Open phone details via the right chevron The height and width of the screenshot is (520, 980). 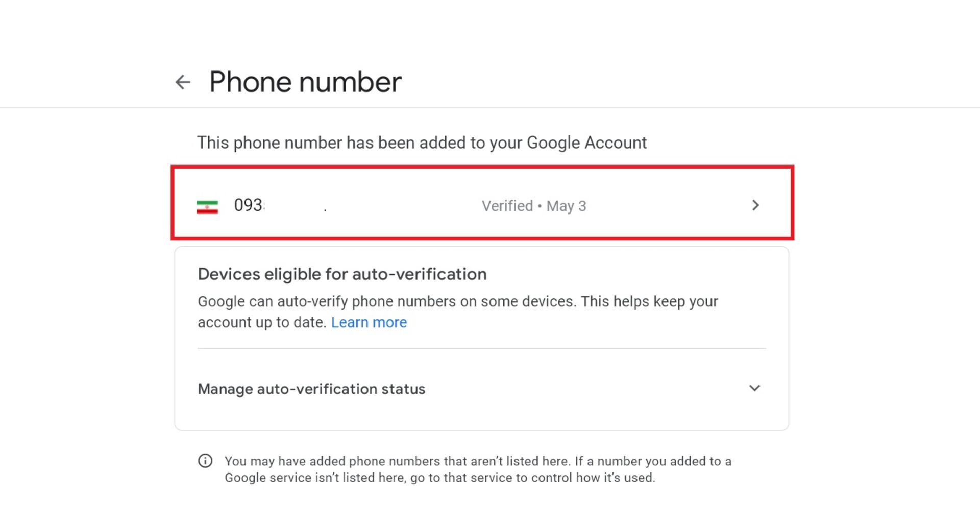755,205
